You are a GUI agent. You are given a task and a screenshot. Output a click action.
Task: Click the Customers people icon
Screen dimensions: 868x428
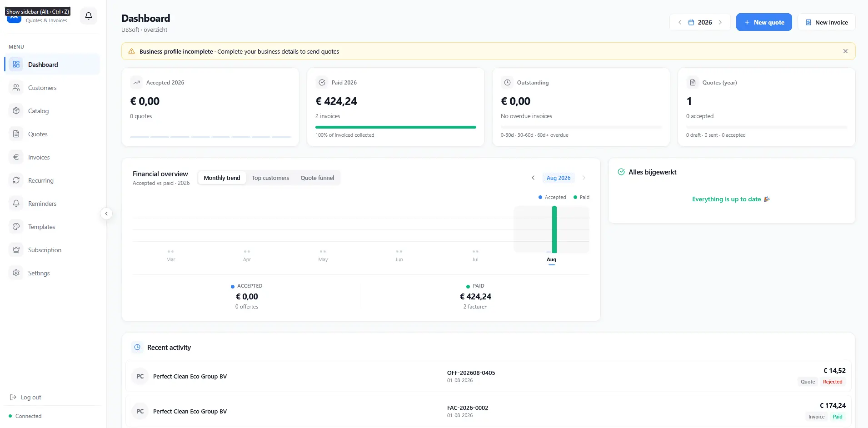16,88
